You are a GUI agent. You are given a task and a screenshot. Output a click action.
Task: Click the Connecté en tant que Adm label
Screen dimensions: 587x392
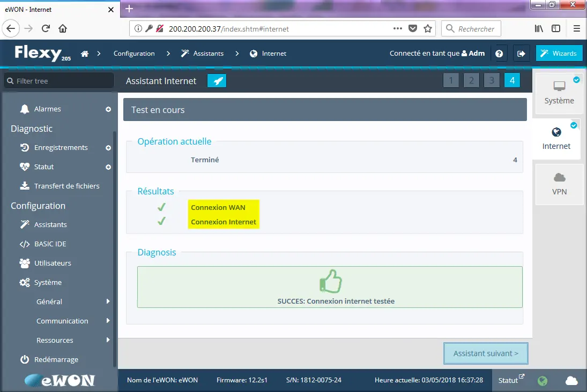[x=437, y=53]
